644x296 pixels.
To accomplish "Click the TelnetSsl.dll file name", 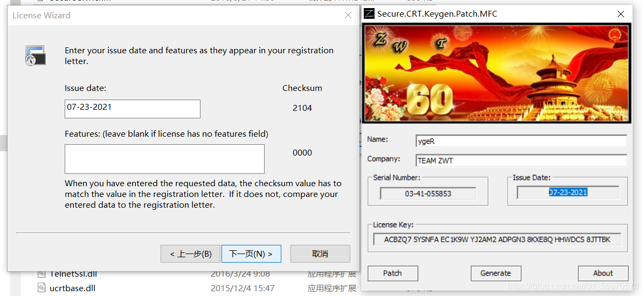I will click(73, 273).
